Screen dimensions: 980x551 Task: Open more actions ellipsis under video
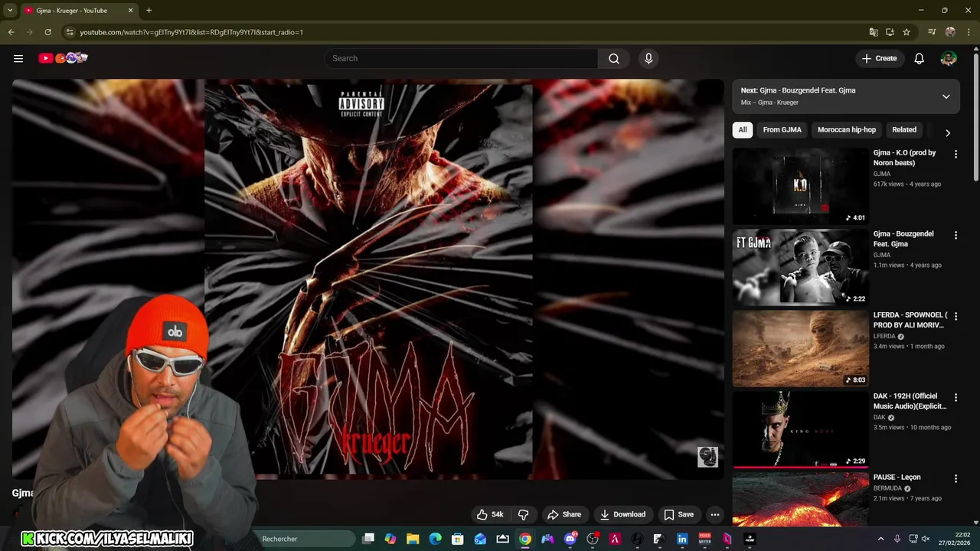click(714, 514)
